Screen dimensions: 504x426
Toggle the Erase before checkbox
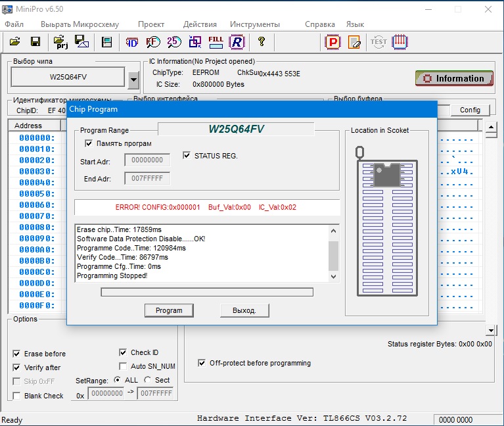(x=17, y=354)
